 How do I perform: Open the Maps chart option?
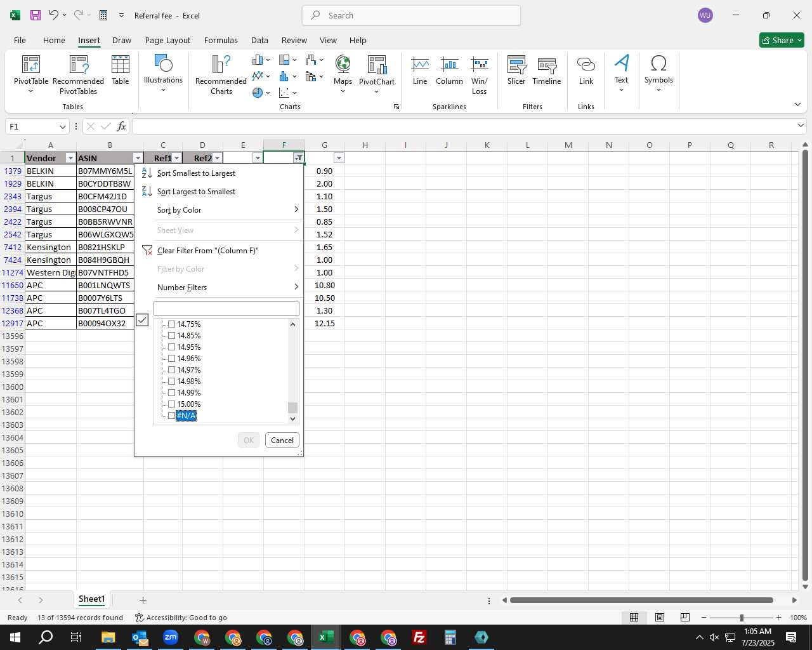343,74
